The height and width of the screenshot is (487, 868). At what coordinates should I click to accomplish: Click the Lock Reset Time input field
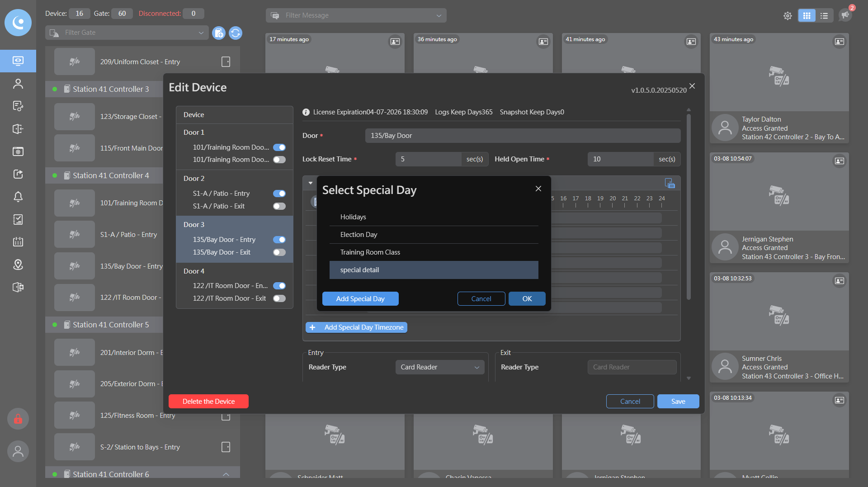click(x=428, y=159)
